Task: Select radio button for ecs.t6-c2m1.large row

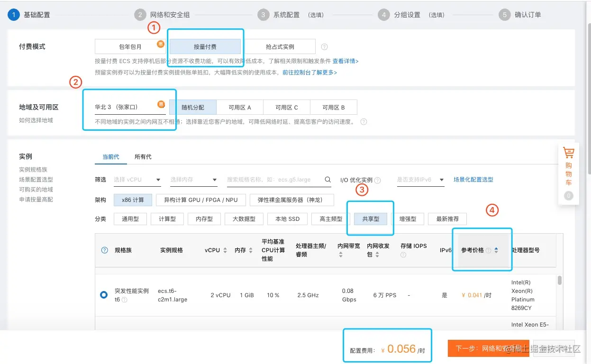Action: (104, 295)
